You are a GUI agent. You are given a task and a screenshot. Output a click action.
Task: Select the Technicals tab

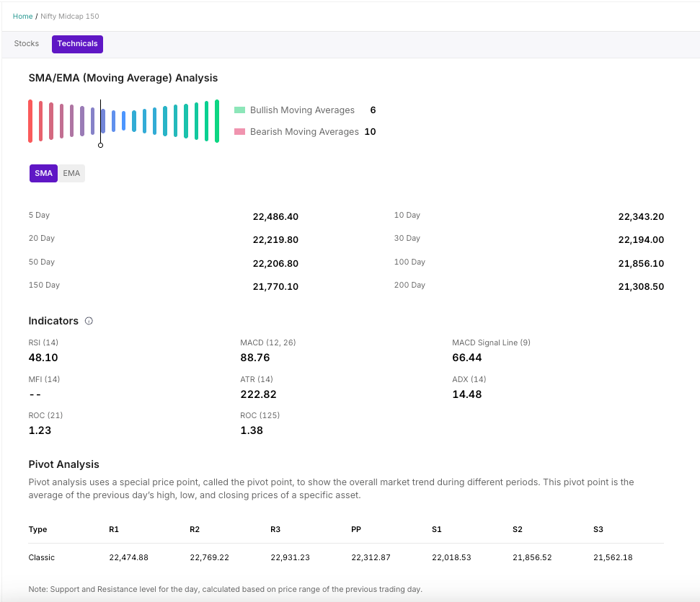click(77, 44)
